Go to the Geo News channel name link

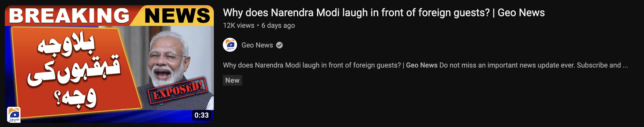[x=257, y=45]
